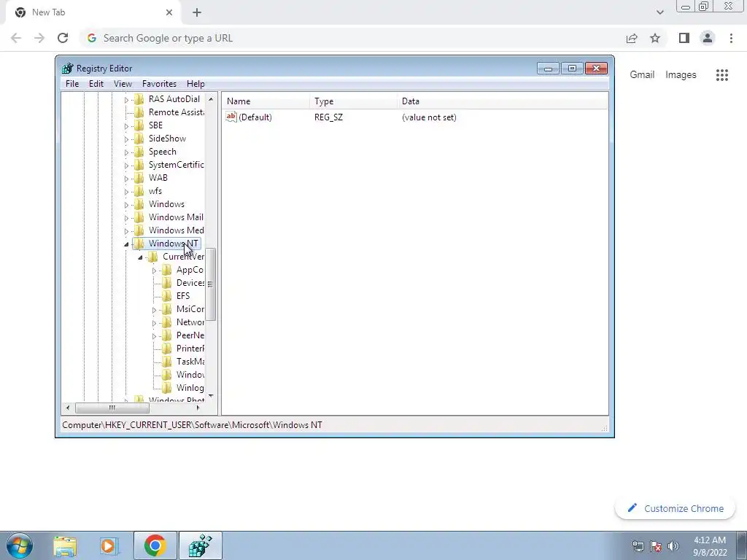Expand the WAB key arrow

coord(126,179)
